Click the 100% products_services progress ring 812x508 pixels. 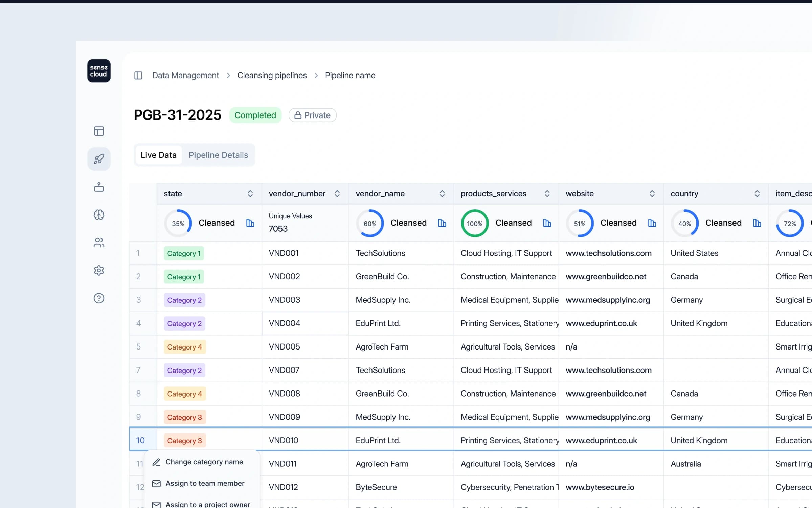(475, 223)
